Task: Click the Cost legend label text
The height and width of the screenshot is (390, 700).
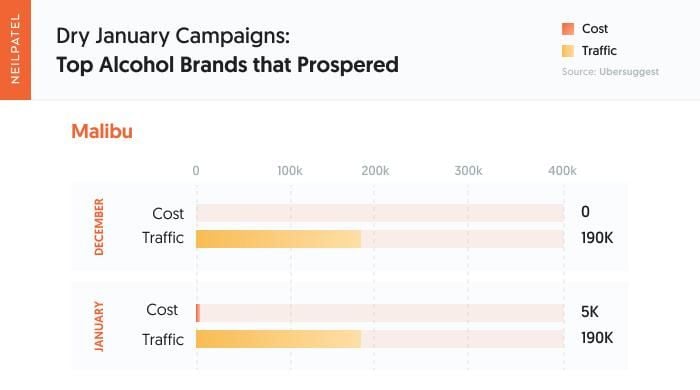Action: click(x=595, y=29)
